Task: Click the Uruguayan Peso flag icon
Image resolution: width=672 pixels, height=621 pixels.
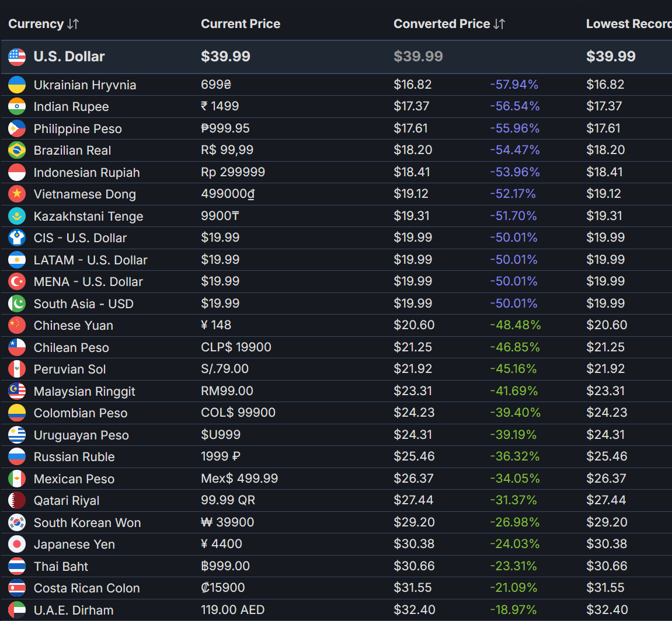Action: [17, 435]
